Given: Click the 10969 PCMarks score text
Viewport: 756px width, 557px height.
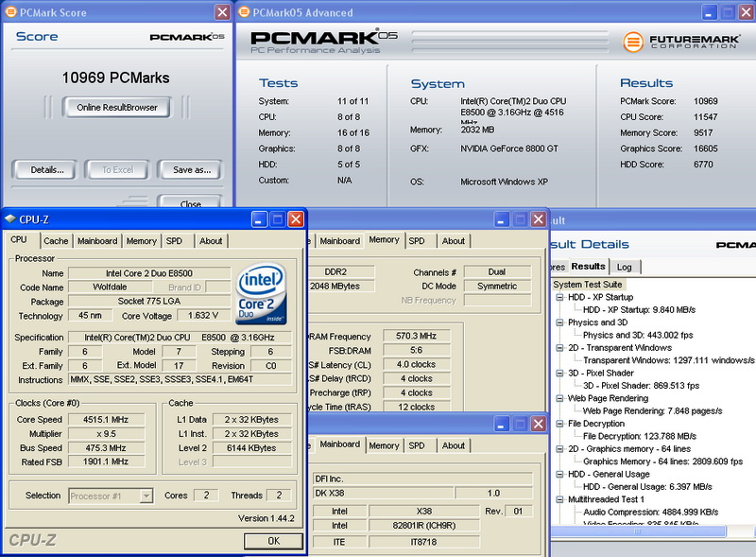Looking at the screenshot, I should pos(115,78).
